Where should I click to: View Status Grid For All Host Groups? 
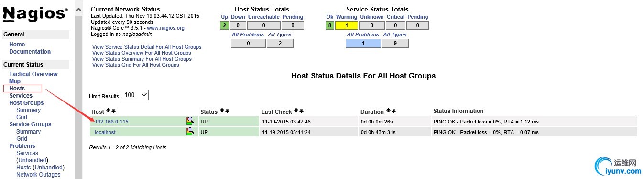point(136,65)
